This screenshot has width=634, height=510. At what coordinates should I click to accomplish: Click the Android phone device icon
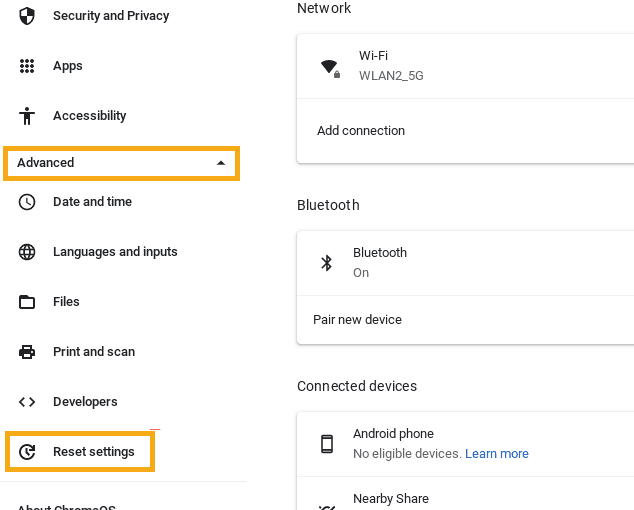coord(327,444)
